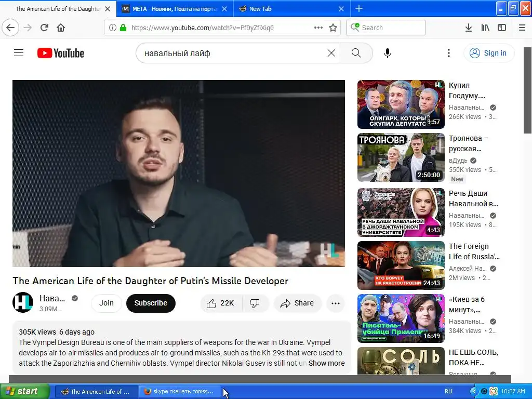Switch to skype скачать taskbar window
Image resolution: width=532 pixels, height=399 pixels.
point(179,392)
